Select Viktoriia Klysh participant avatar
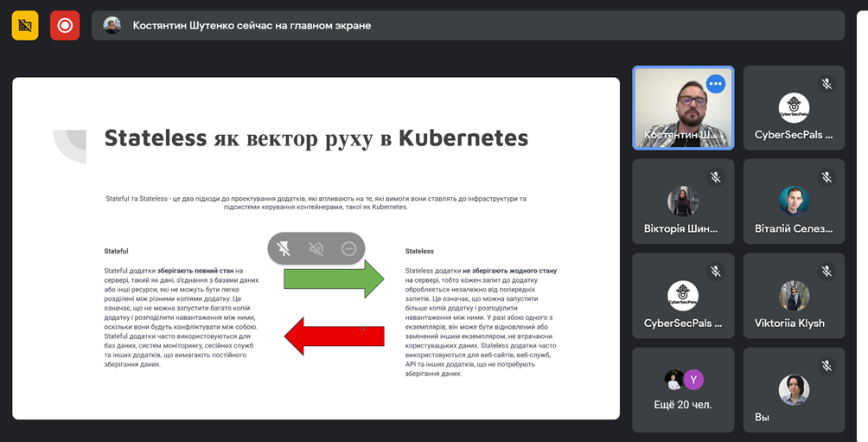868x442 pixels. point(794,295)
